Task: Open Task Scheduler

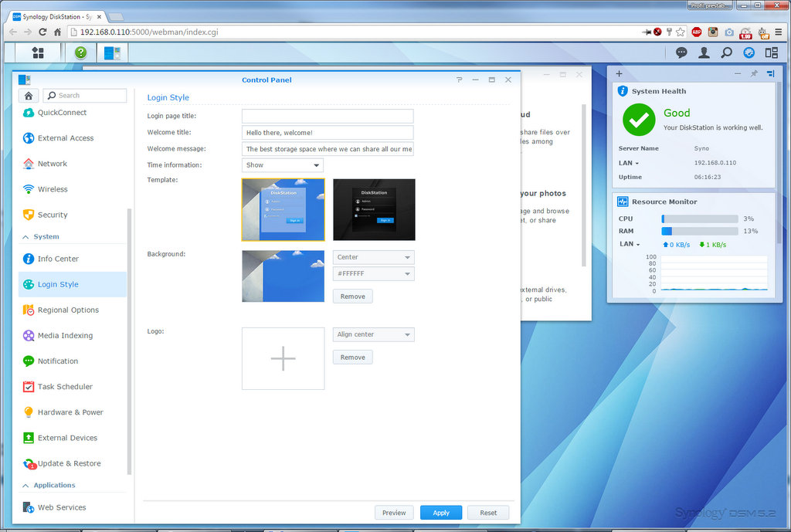Action: click(73, 387)
